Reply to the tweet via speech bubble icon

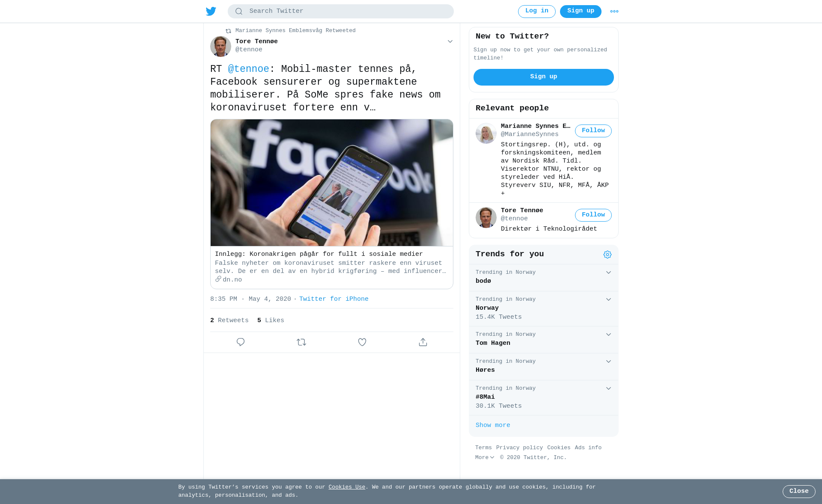[241, 342]
